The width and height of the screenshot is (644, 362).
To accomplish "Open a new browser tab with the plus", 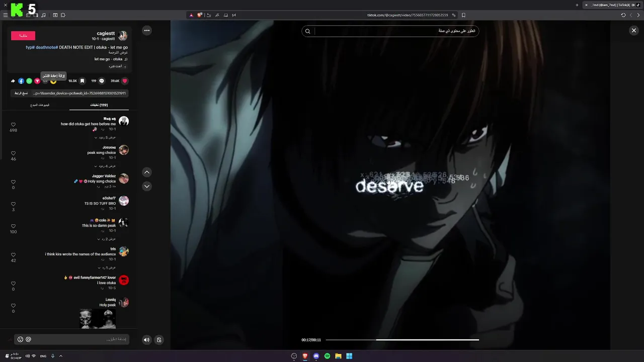I will [577, 5].
